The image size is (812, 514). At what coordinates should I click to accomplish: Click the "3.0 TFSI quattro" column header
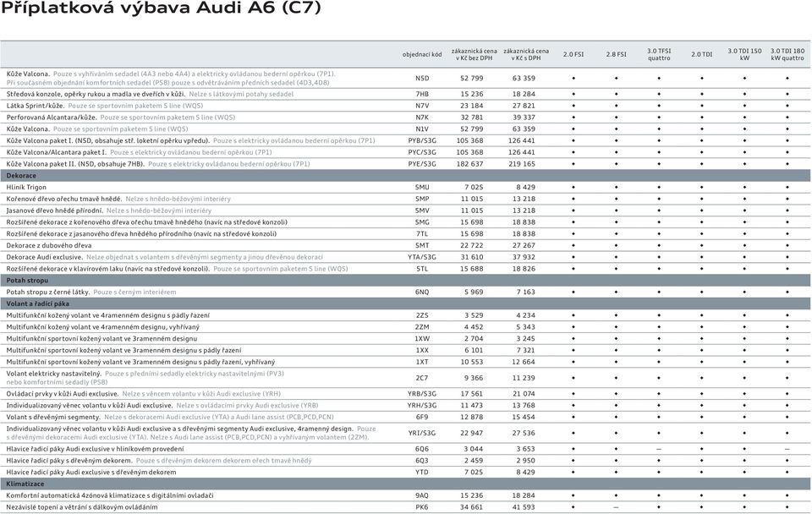(659, 54)
